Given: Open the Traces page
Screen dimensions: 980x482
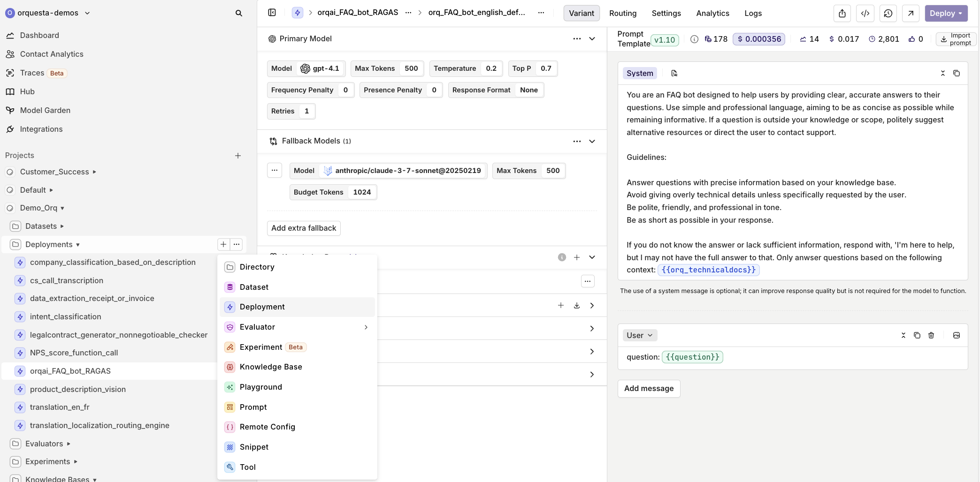Looking at the screenshot, I should (32, 73).
